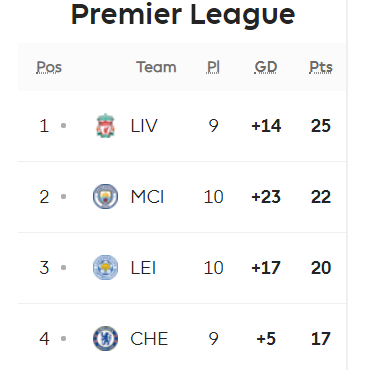Open the LEI team link
This screenshot has width=379, height=370.
[x=143, y=268]
